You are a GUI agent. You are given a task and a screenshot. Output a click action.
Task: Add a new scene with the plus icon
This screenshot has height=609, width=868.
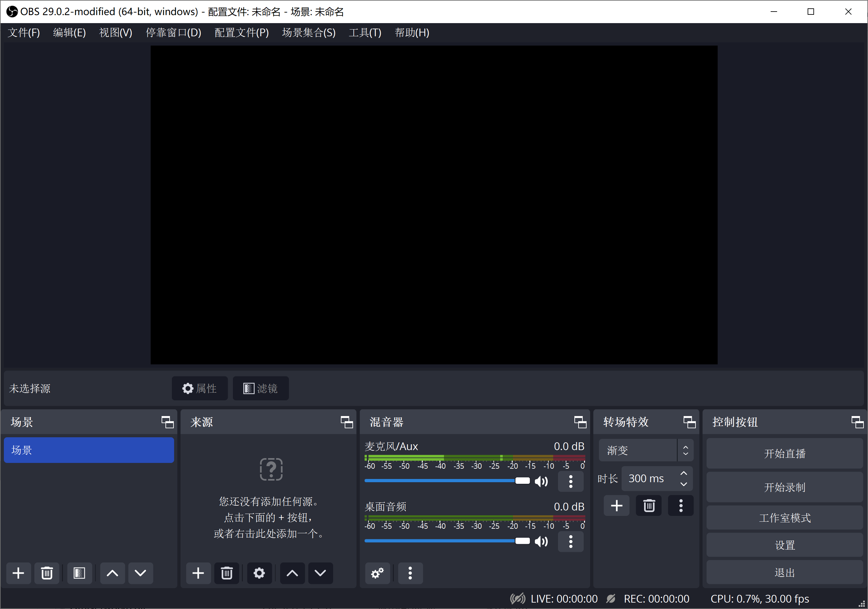[18, 573]
